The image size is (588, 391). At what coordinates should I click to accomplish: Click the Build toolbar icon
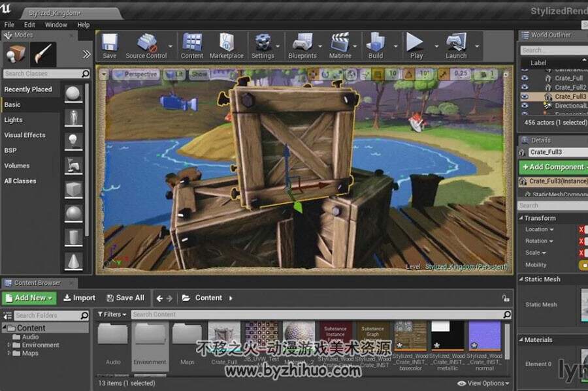(376, 46)
